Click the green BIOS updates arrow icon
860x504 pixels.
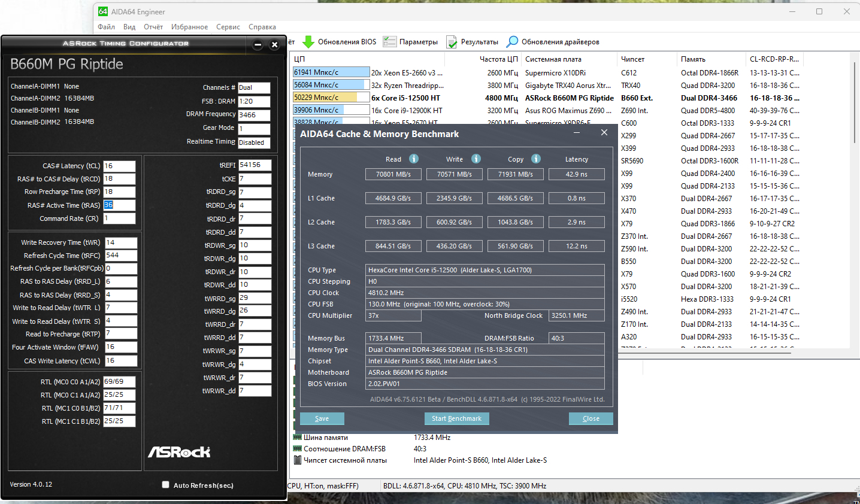pos(308,42)
